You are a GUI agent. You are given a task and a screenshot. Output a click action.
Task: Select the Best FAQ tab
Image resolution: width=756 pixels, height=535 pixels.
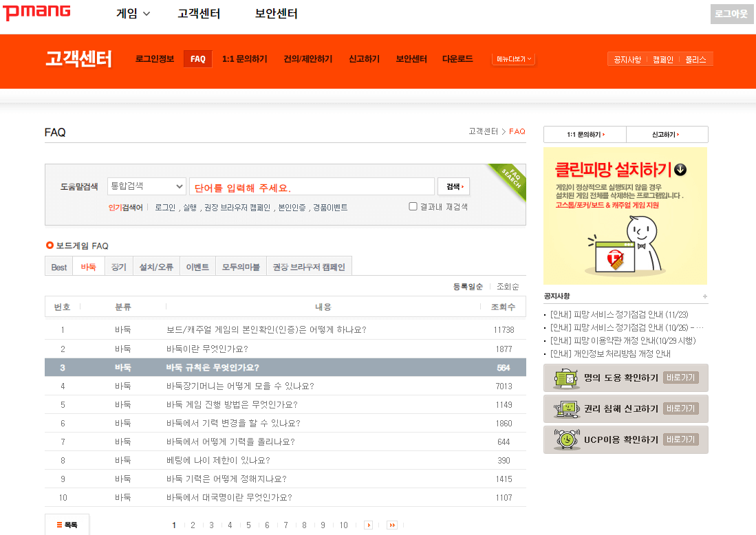click(x=58, y=265)
